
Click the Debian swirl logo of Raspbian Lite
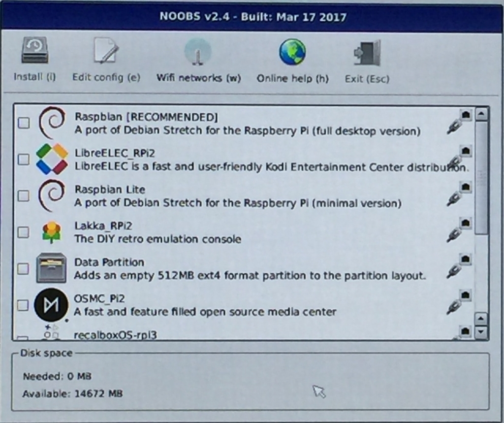[51, 195]
